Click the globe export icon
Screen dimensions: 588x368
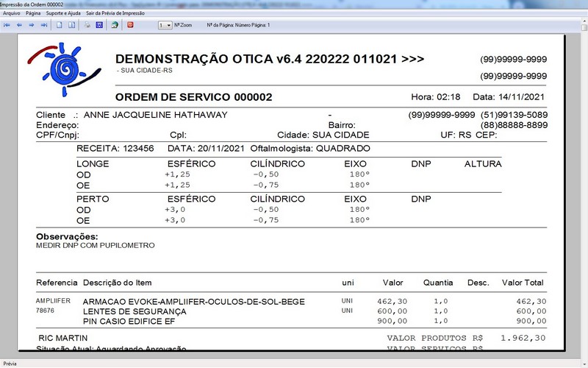coord(115,25)
